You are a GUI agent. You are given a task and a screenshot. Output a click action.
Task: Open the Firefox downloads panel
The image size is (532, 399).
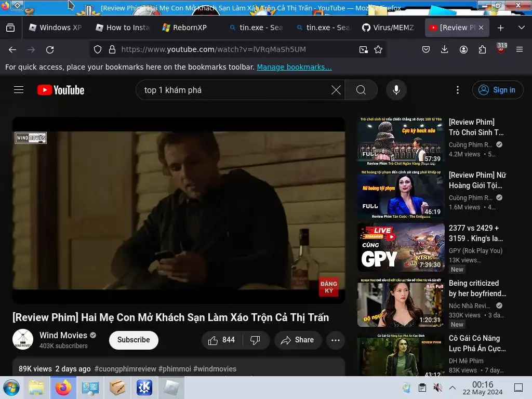tap(445, 49)
